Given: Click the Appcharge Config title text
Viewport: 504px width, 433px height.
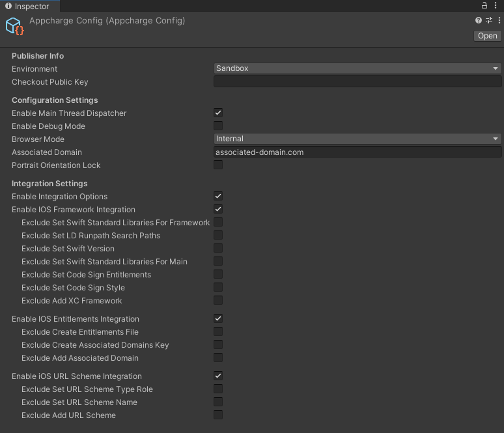Looking at the screenshot, I should point(107,21).
